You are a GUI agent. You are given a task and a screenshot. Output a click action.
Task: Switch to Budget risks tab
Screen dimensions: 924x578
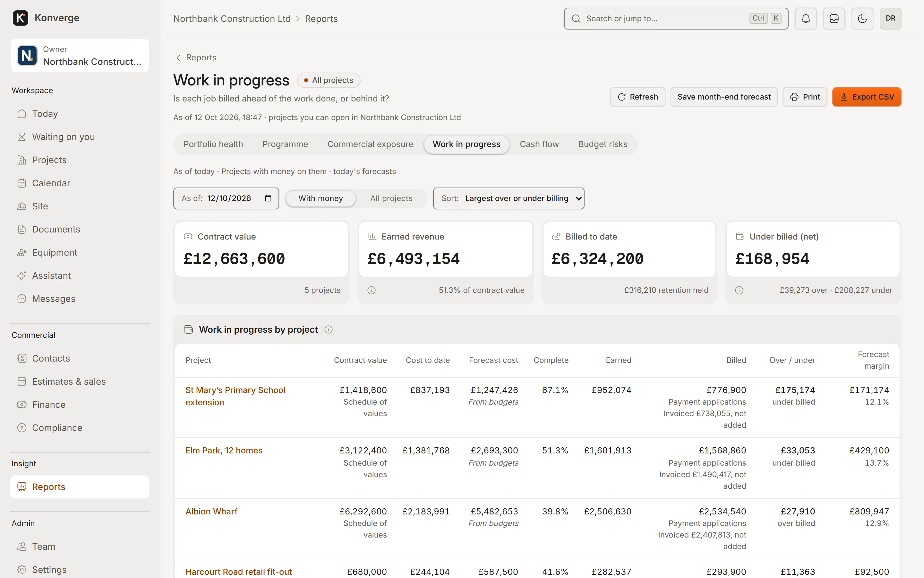[603, 144]
